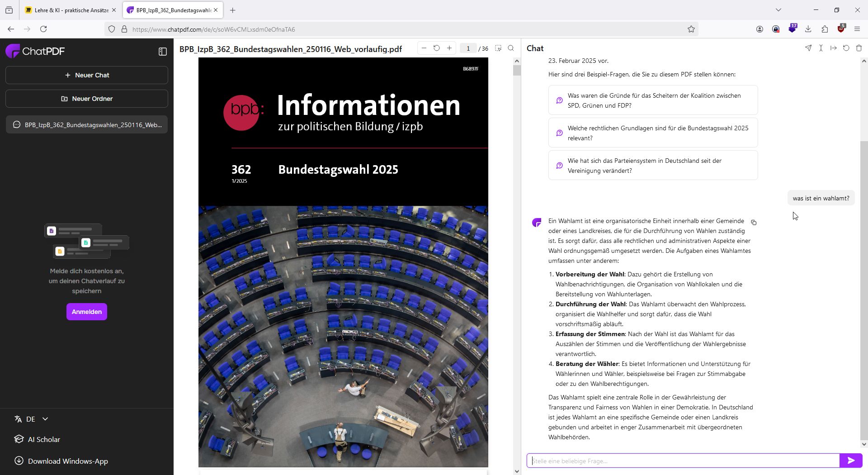
Task: Zoom in the PDF view
Action: click(449, 48)
